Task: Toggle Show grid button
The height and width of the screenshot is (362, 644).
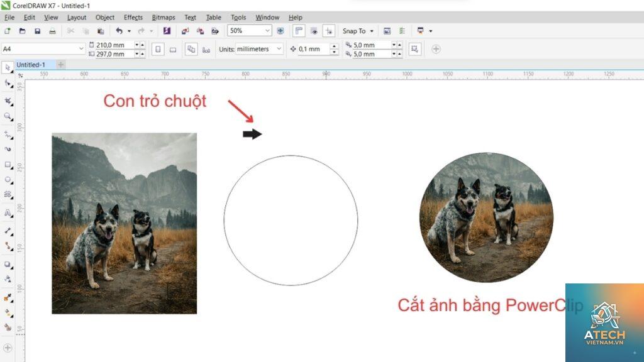Action: [x=314, y=31]
